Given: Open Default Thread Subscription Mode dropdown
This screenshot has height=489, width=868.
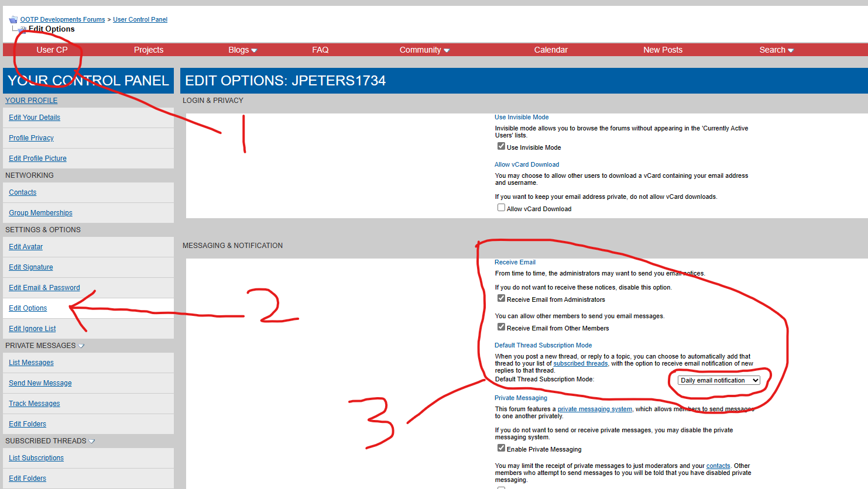Looking at the screenshot, I should click(x=719, y=380).
